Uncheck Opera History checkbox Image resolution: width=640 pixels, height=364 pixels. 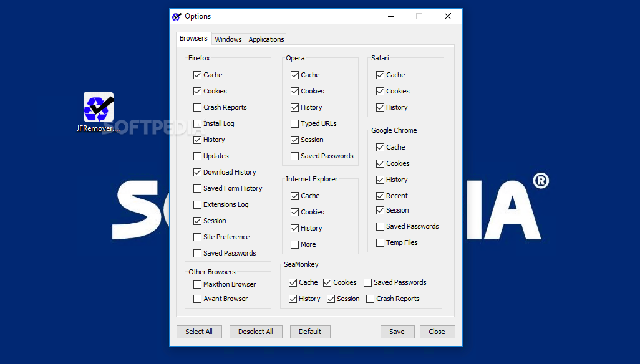tap(294, 107)
